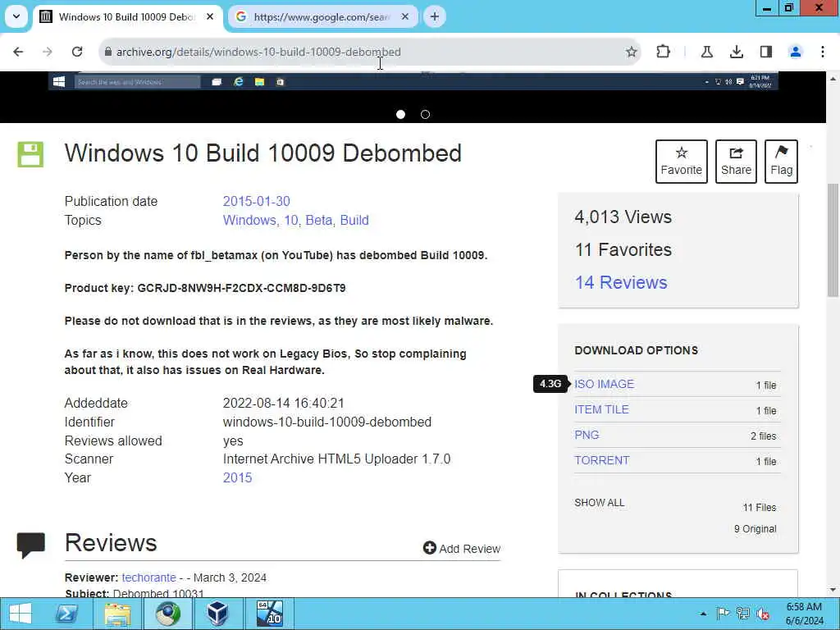Show hidden system tray icons arrow
This screenshot has width=840, height=630.
(x=703, y=614)
